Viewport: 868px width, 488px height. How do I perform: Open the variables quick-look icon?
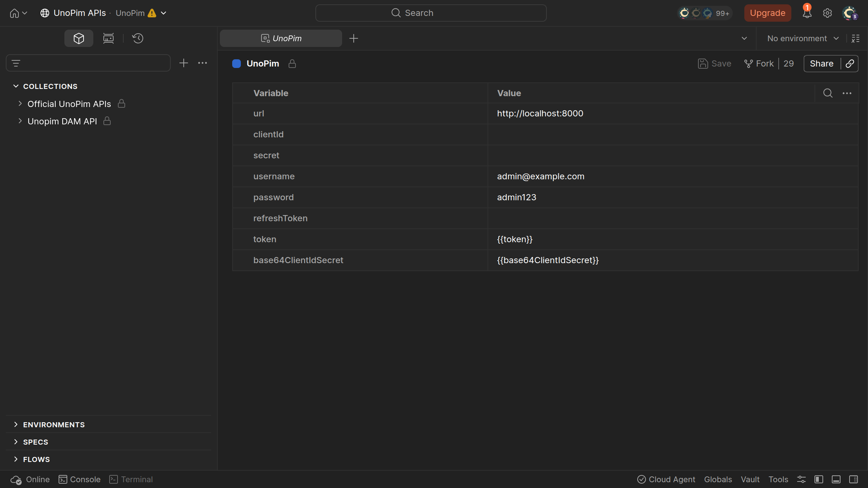pos(855,38)
